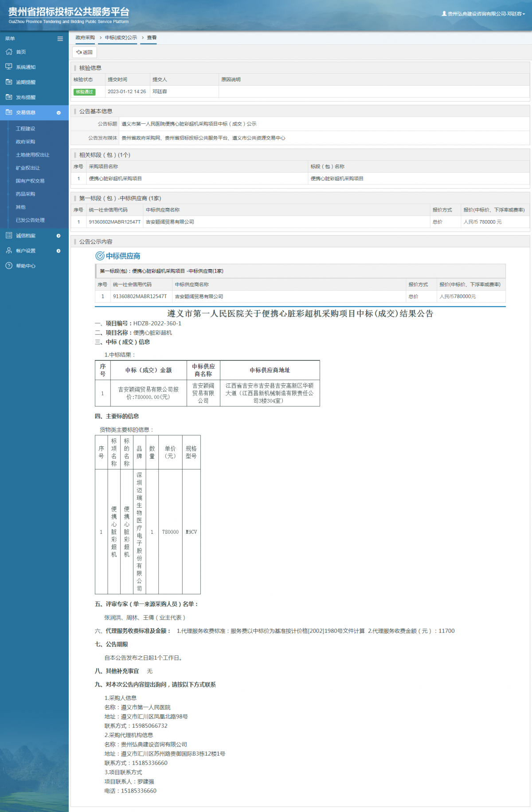Click the supplier address cell 江西省吉安市
The height and width of the screenshot is (812, 532).
(x=270, y=393)
